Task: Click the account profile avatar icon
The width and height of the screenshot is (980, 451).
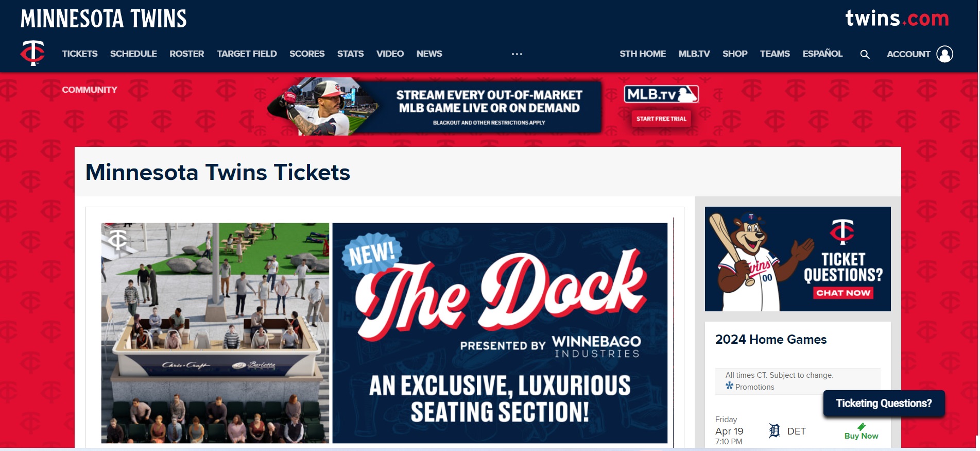Action: click(x=944, y=54)
